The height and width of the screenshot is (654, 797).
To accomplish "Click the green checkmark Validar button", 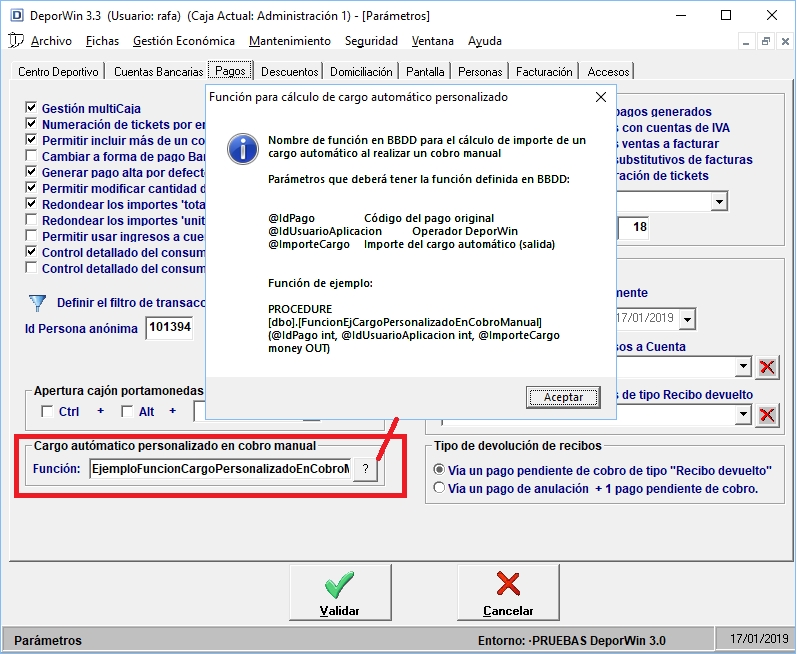I will coord(340,593).
